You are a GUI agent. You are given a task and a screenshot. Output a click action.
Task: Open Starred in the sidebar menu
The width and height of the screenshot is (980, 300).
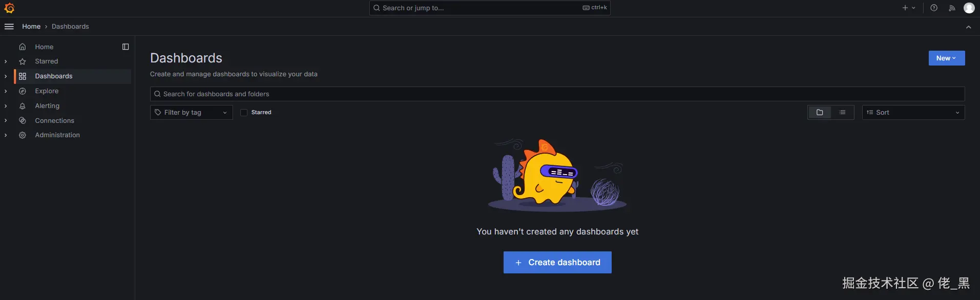click(47, 61)
